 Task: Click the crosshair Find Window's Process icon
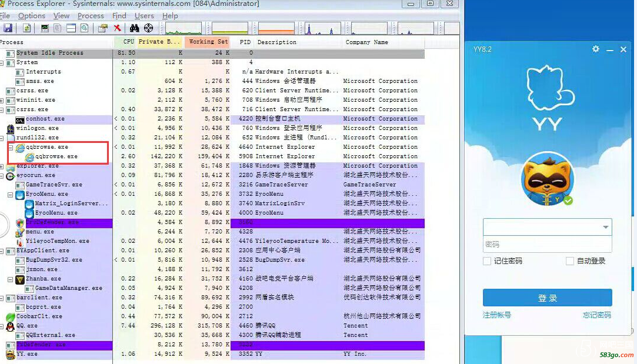coord(149,28)
